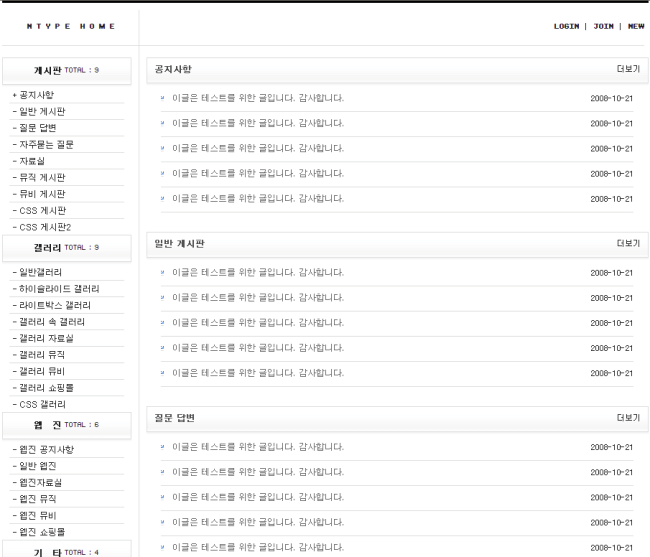The width and height of the screenshot is (650, 557).
Task: Click the 질문 답변 section title
Action: 175,418
